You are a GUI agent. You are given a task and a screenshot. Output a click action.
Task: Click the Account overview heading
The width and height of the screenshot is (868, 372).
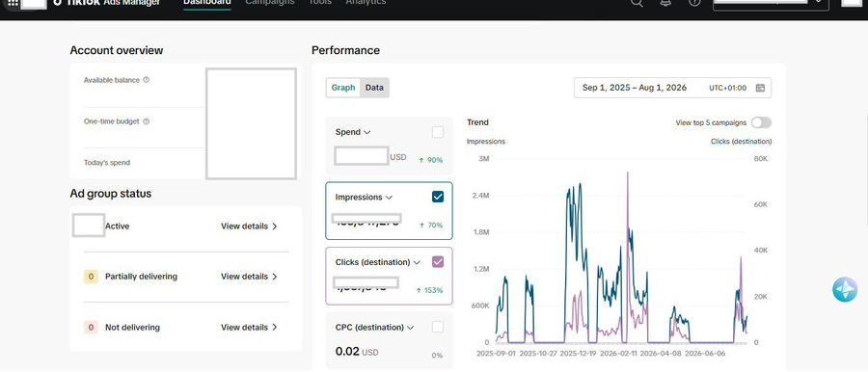[117, 50]
